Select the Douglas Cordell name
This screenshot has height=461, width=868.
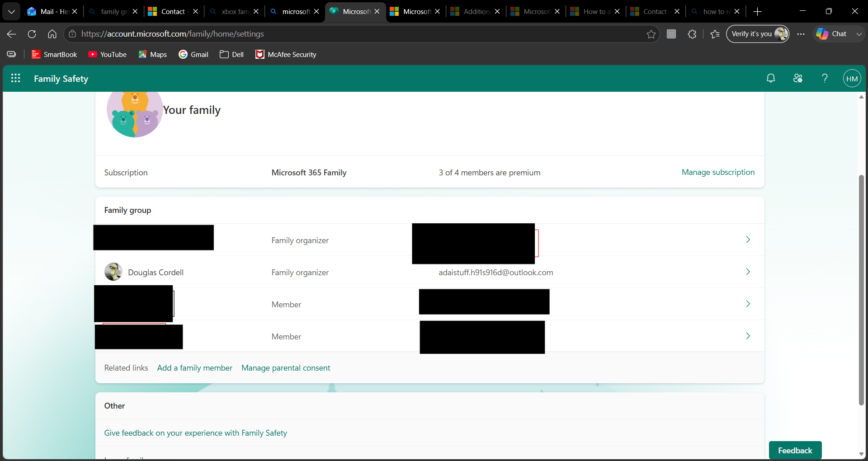point(156,273)
